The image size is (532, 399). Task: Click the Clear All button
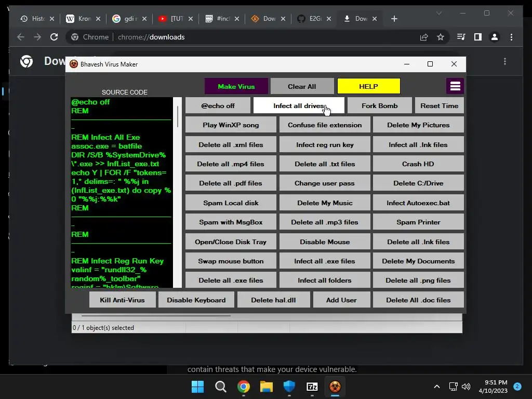tap(302, 86)
